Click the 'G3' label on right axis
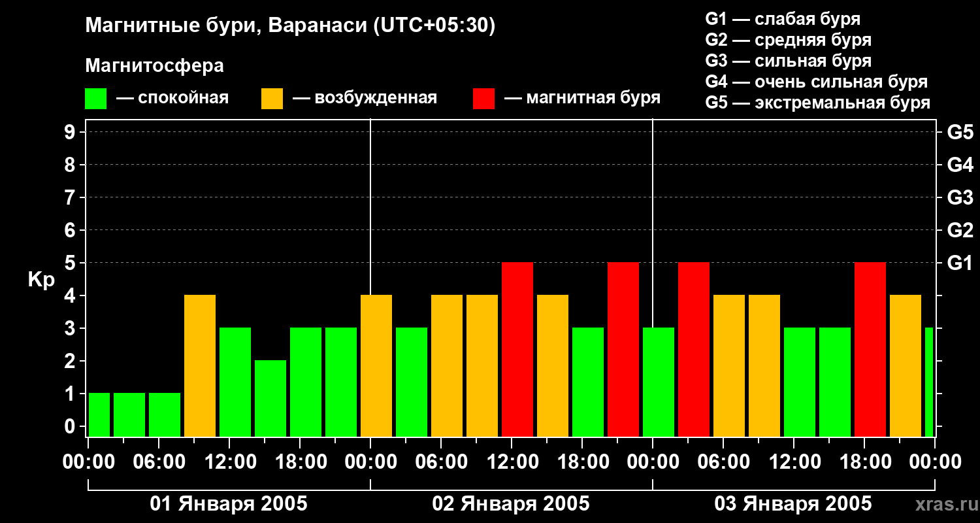The width and height of the screenshot is (980, 523). 960,197
